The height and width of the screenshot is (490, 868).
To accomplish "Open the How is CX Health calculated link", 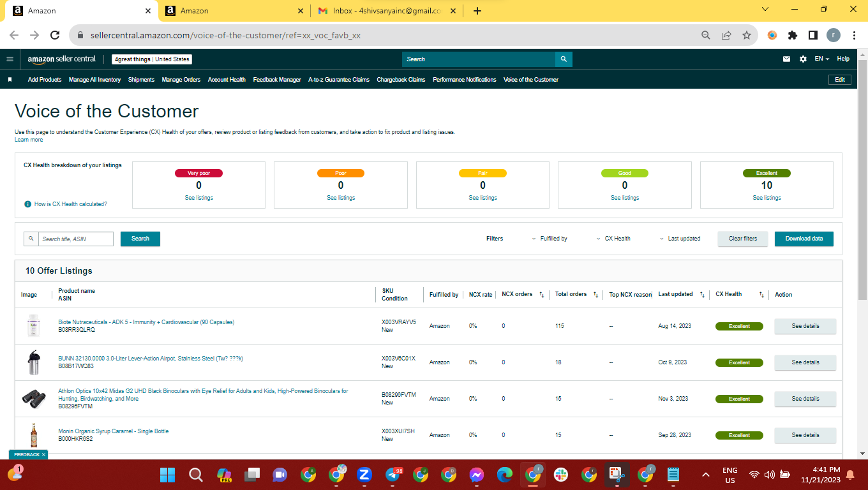I will tap(71, 204).
